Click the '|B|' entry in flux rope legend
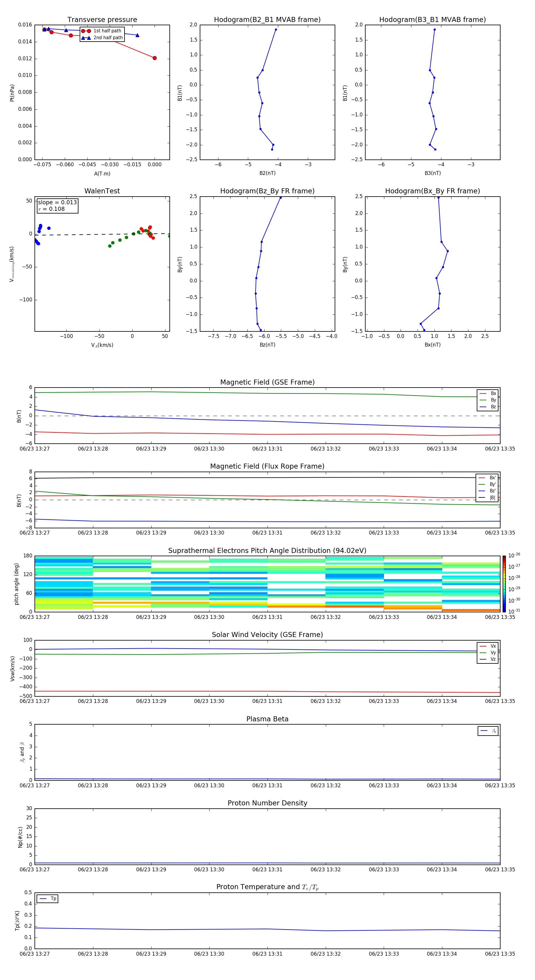This screenshot has height=980, width=535. tap(487, 498)
